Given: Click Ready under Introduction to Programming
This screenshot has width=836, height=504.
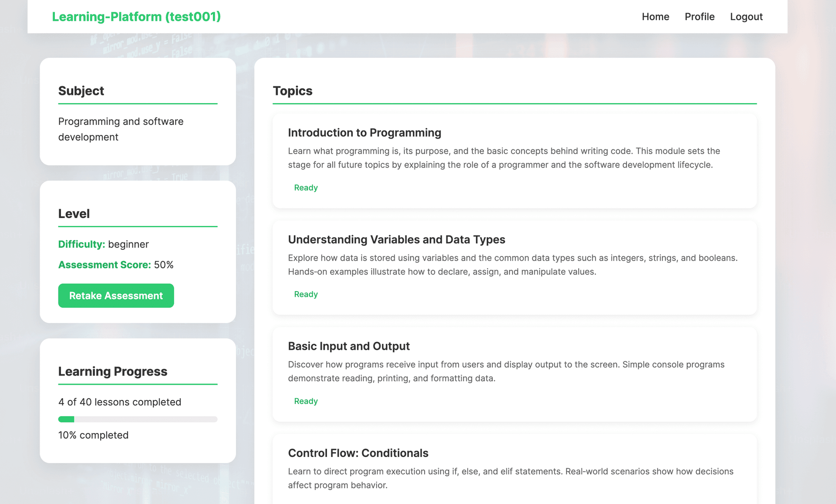Looking at the screenshot, I should point(306,187).
